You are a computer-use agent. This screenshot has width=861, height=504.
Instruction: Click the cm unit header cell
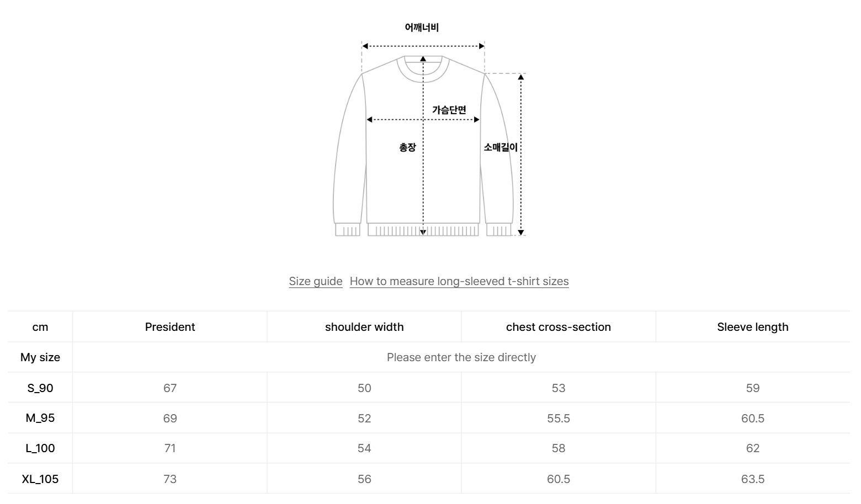tap(40, 327)
